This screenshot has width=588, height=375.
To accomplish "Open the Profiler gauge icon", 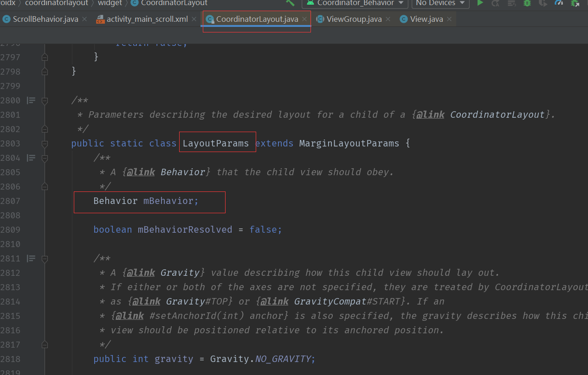I will (x=559, y=3).
